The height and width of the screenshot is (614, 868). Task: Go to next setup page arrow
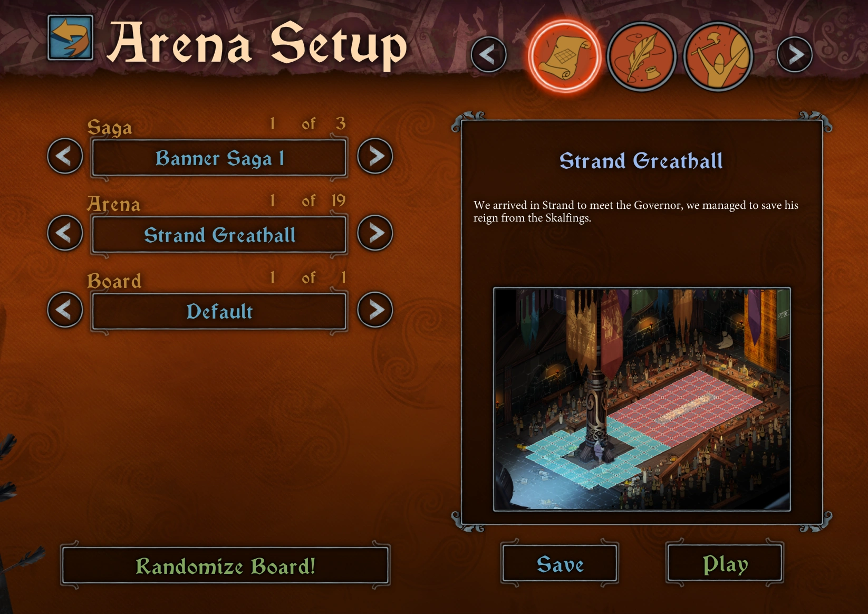point(794,54)
